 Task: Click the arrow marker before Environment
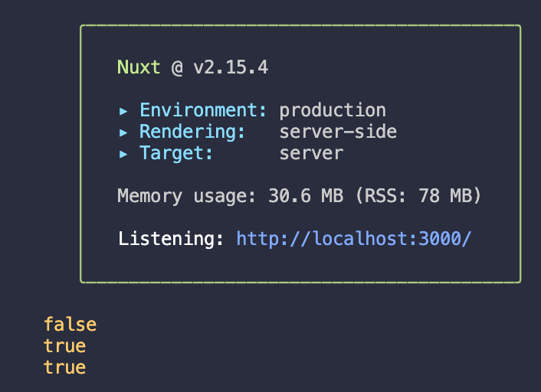coord(123,110)
